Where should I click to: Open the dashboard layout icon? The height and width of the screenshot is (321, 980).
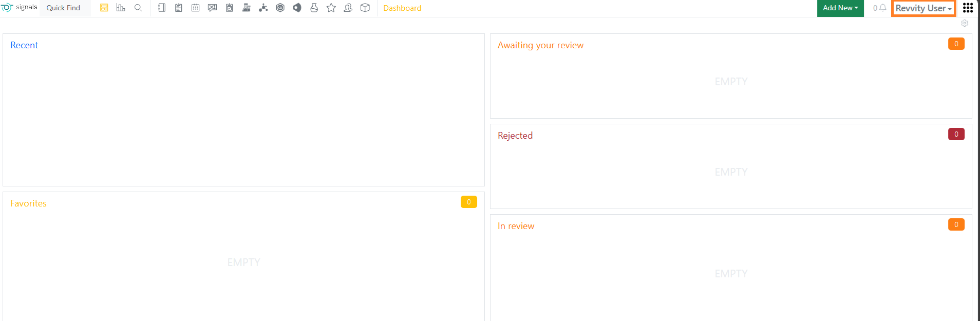coord(104,8)
